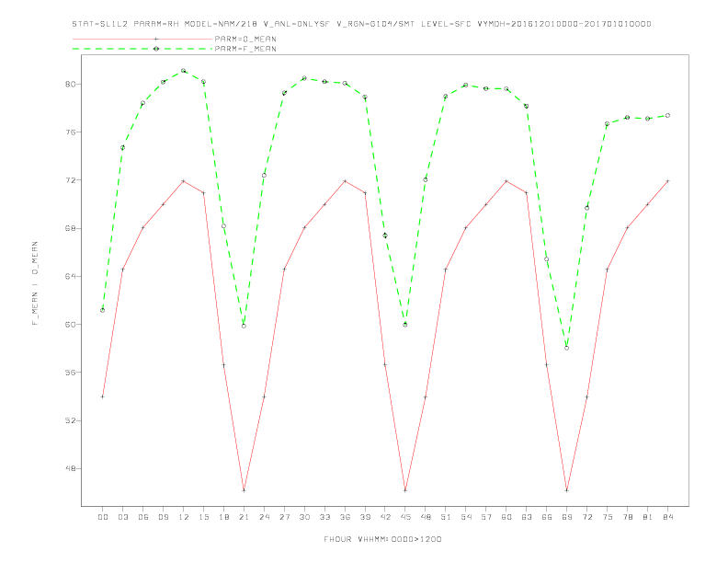
Task: Click y-axis tick label 76
Action: [x=71, y=132]
